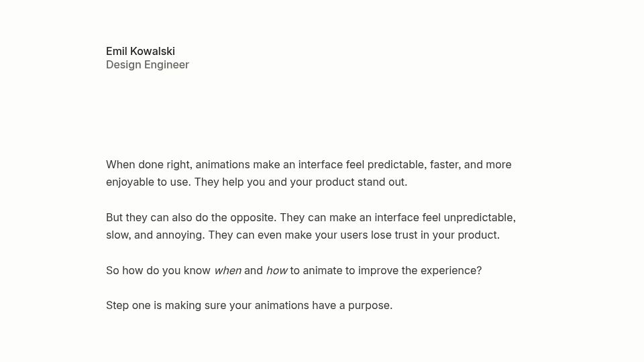Click the word "faster," in first paragraph
This screenshot has width=644, height=362.
445,165
